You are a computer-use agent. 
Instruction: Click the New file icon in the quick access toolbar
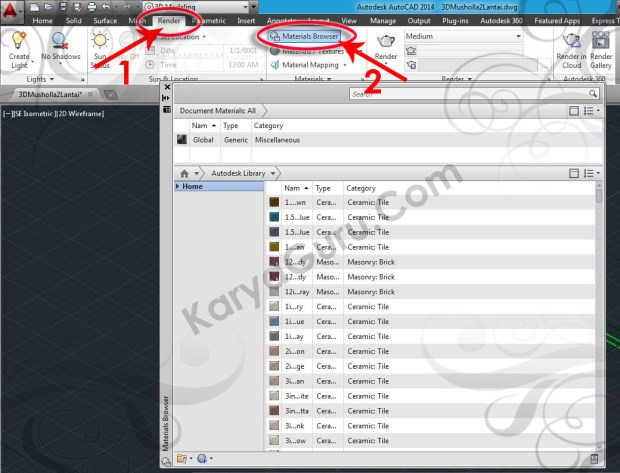(35, 7)
